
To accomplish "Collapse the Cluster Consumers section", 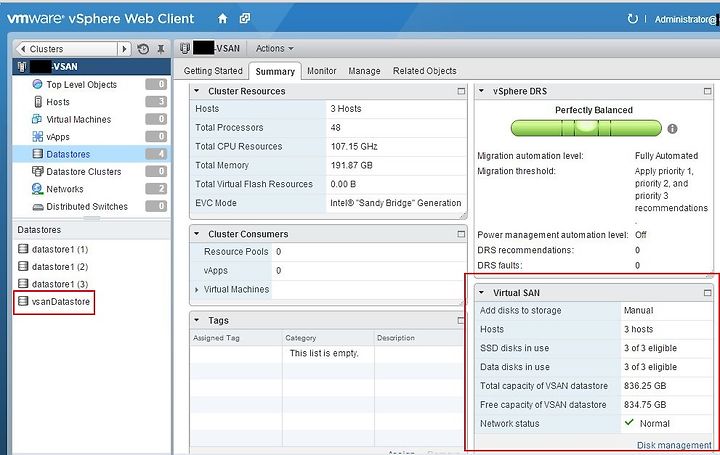I will pyautogui.click(x=197, y=234).
